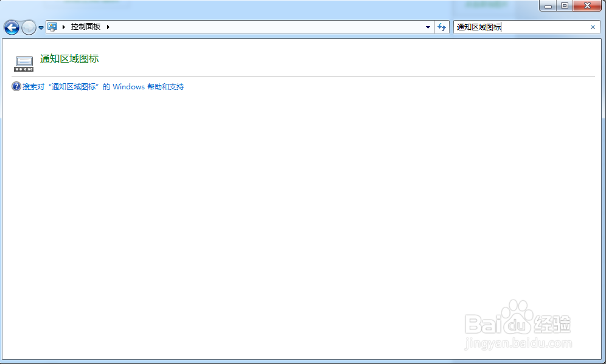
Task: Click the greyed Forward arrow button
Action: (x=29, y=27)
